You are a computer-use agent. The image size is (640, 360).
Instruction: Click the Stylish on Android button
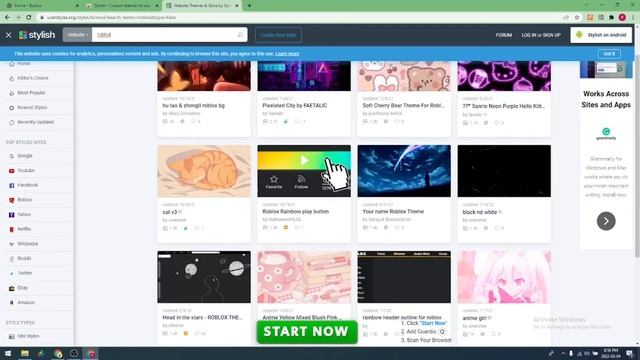(x=601, y=35)
